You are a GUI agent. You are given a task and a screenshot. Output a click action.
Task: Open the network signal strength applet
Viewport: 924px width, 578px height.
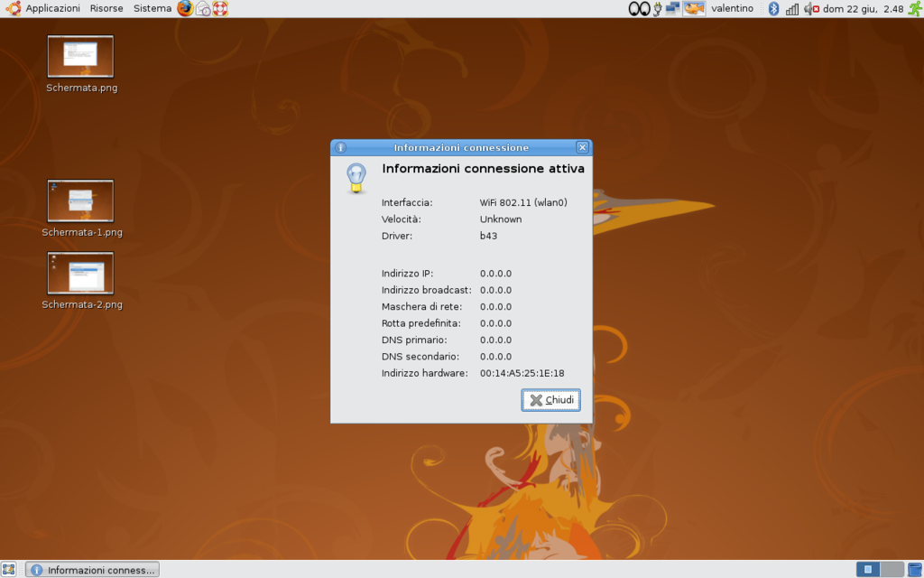point(791,9)
